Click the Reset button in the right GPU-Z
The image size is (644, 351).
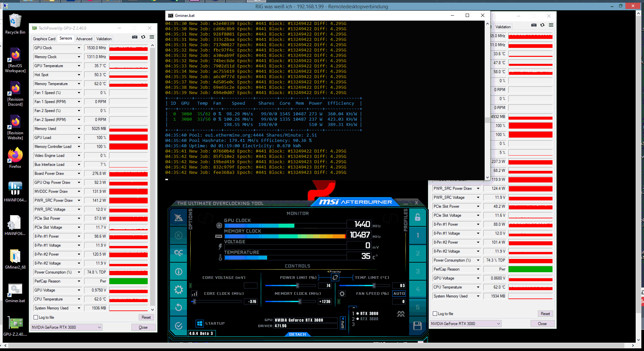(x=545, y=314)
